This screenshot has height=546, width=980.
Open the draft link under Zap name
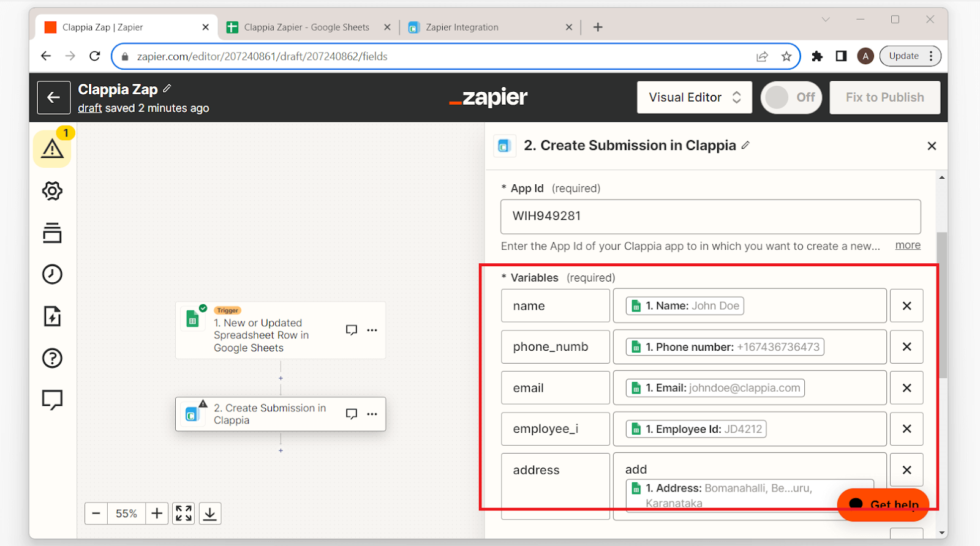point(89,108)
